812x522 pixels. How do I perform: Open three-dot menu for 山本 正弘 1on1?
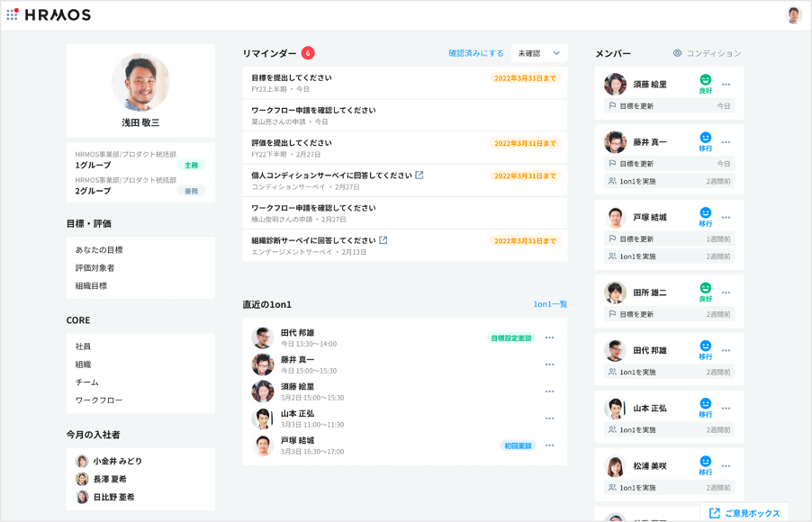pos(549,418)
